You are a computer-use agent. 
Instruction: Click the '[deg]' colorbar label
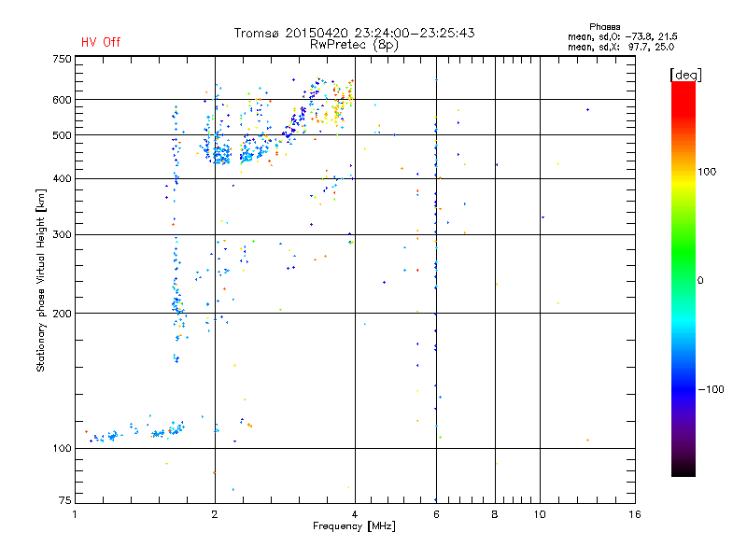pos(685,75)
